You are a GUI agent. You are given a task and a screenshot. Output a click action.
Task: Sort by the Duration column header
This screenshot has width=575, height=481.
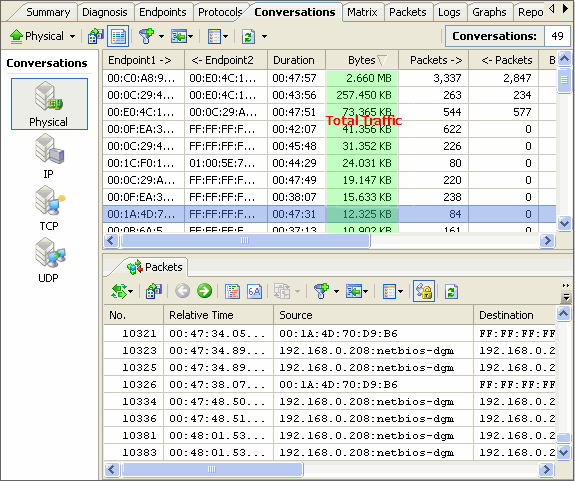(296, 60)
